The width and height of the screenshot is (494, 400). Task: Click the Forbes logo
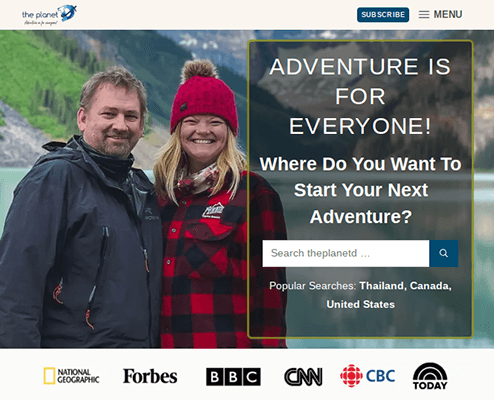click(150, 376)
